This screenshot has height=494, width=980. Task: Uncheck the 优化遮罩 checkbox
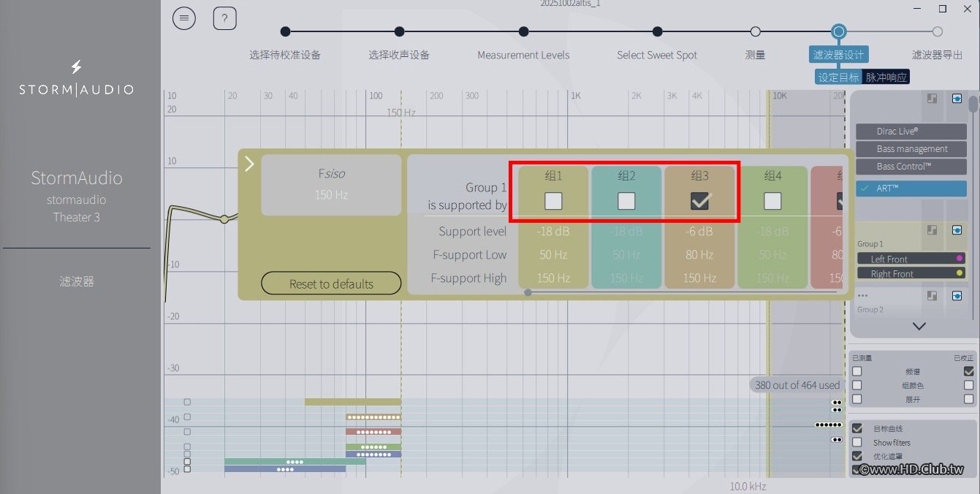coord(857,456)
